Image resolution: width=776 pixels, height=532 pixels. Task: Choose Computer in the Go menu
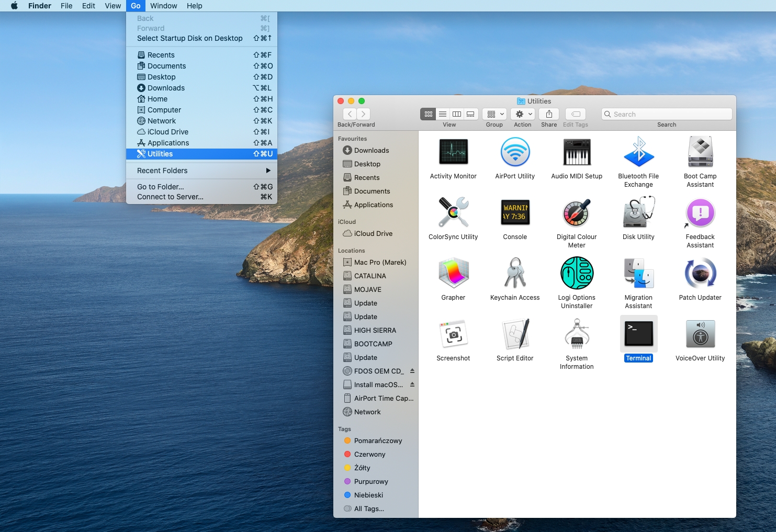[201, 110]
